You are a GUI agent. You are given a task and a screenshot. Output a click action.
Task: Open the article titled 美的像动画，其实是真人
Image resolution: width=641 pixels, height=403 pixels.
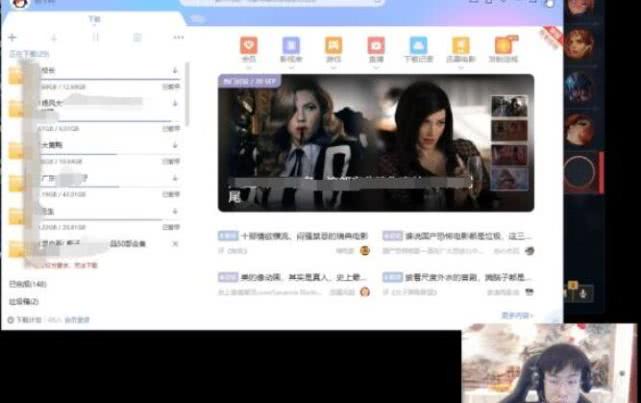tap(302, 278)
